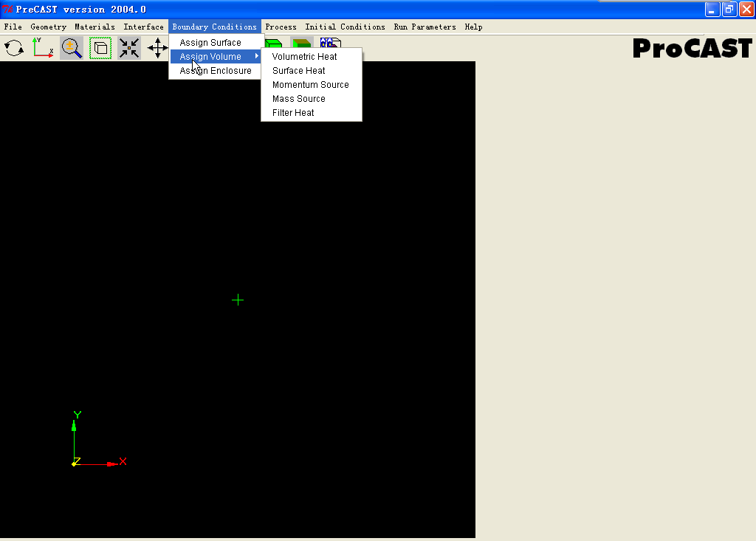Click the Y axis label in viewport
Screen dimensions: 756x541
point(77,415)
